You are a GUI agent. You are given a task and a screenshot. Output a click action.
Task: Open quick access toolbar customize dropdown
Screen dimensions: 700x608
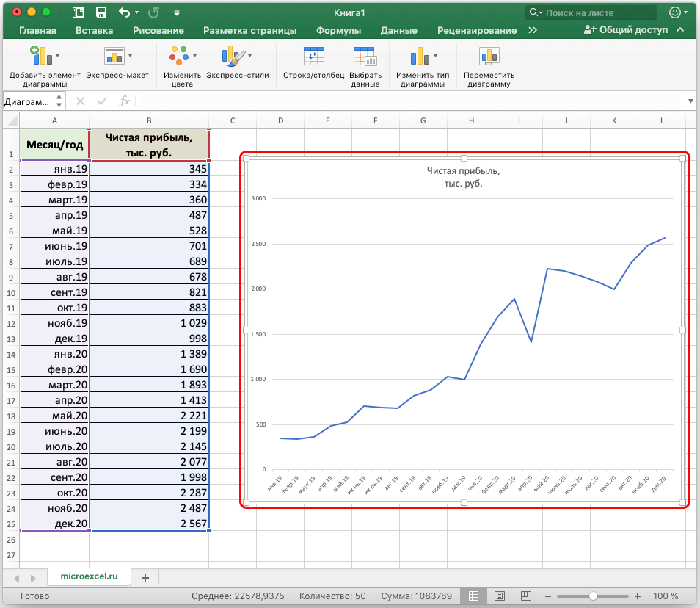click(x=177, y=13)
